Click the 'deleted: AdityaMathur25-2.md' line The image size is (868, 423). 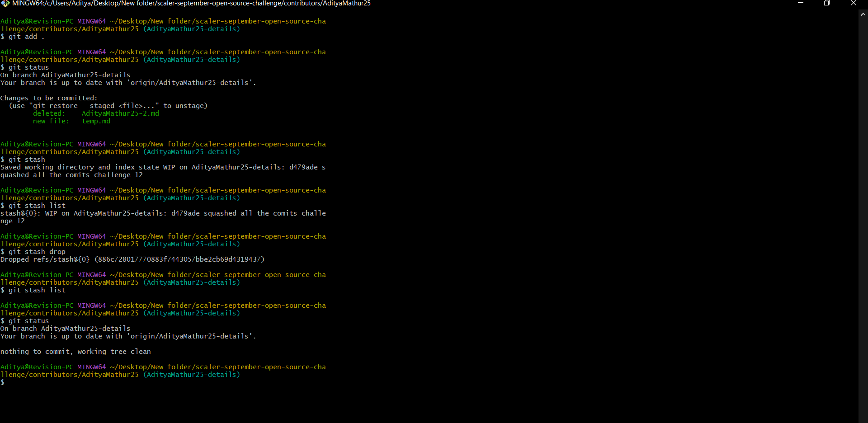click(x=96, y=113)
